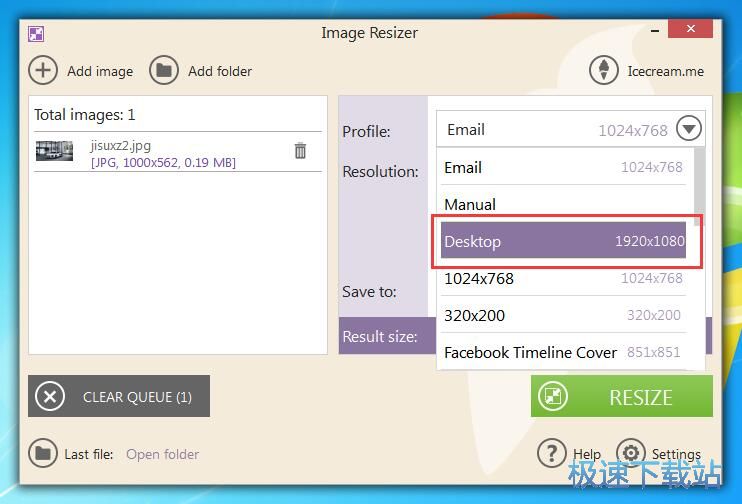Image resolution: width=742 pixels, height=504 pixels.
Task: Click the CLEAR QUEUE (1) button
Action: point(119,396)
